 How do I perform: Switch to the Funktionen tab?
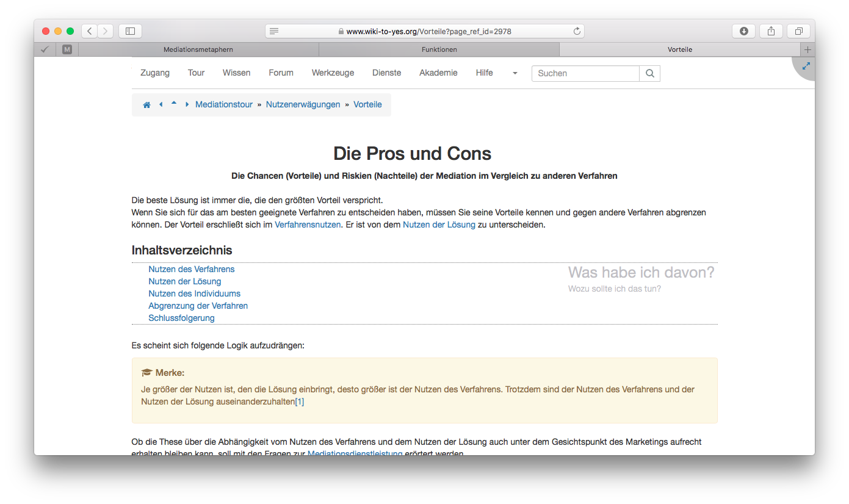[439, 49]
